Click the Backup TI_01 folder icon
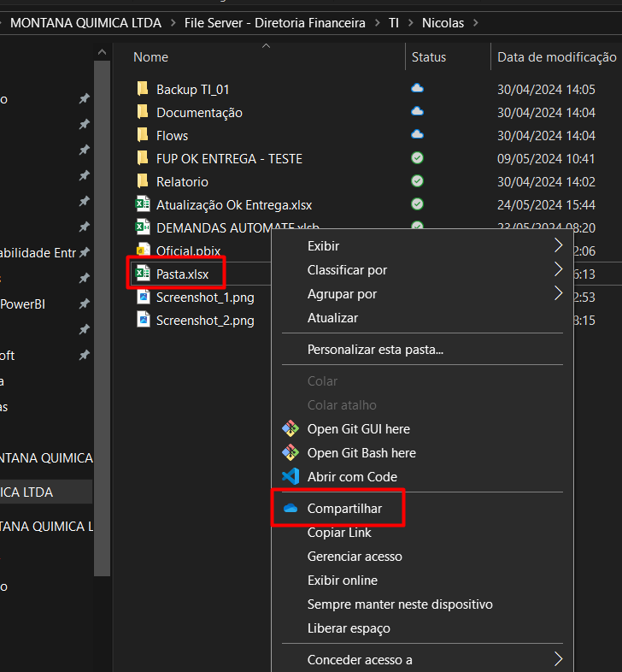 pos(143,89)
